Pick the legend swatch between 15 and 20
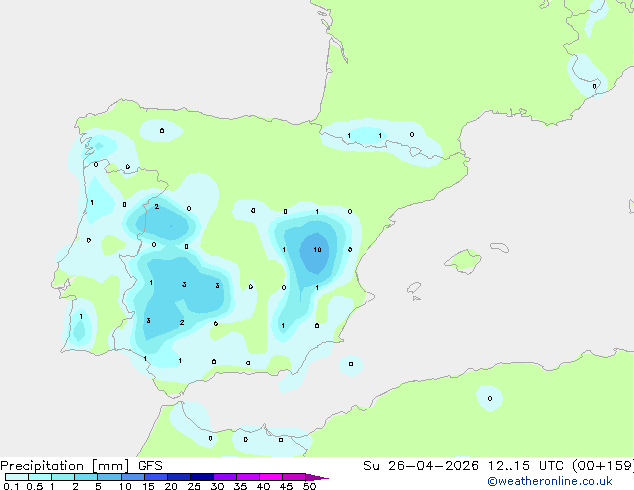Screen dimensions: 634x490 point(156,477)
